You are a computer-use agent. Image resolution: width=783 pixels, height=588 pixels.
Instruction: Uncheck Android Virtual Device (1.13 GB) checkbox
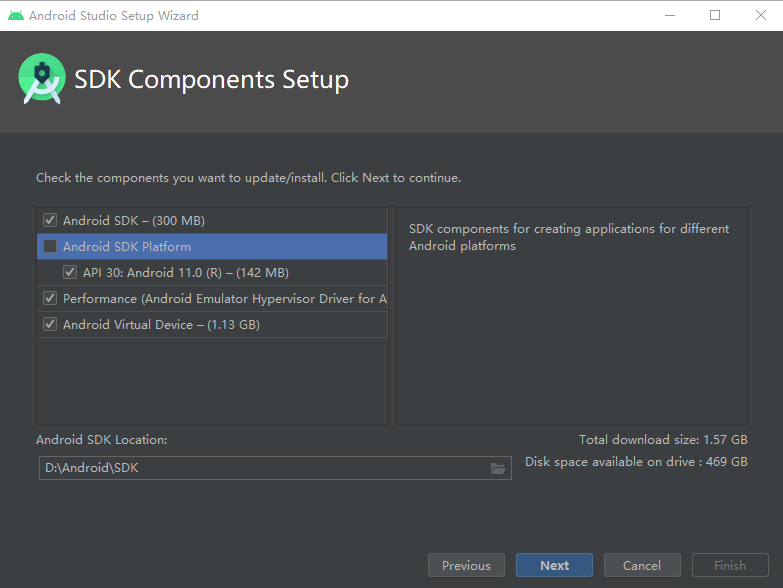[50, 324]
